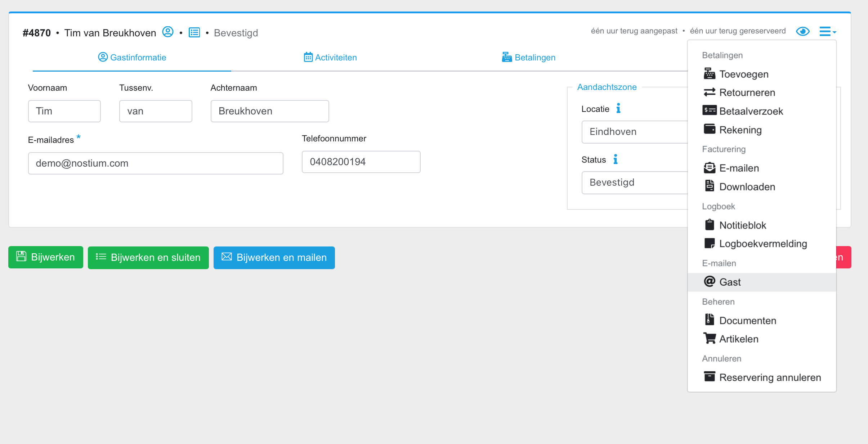868x444 pixels.
Task: Switch to the Betalingen tab
Action: 528,58
